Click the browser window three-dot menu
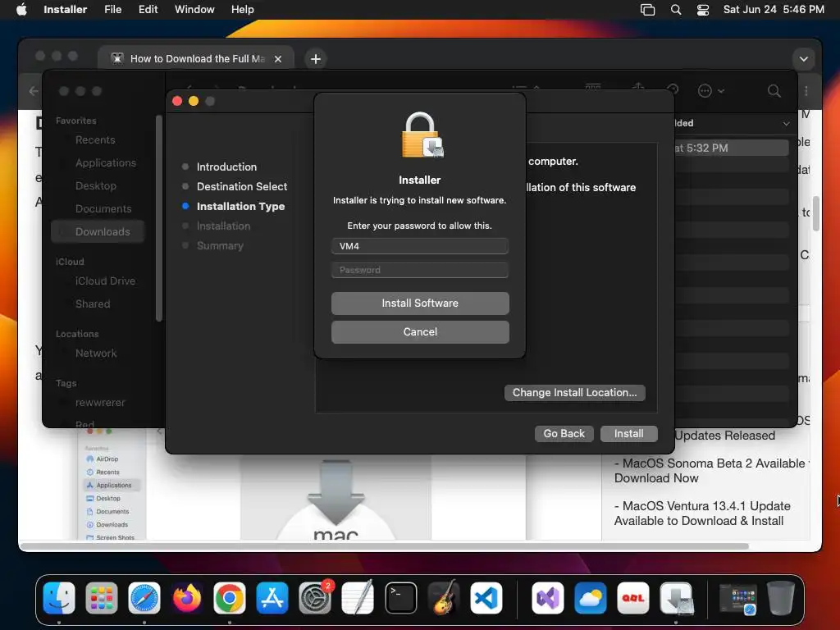The image size is (840, 630). click(806, 91)
